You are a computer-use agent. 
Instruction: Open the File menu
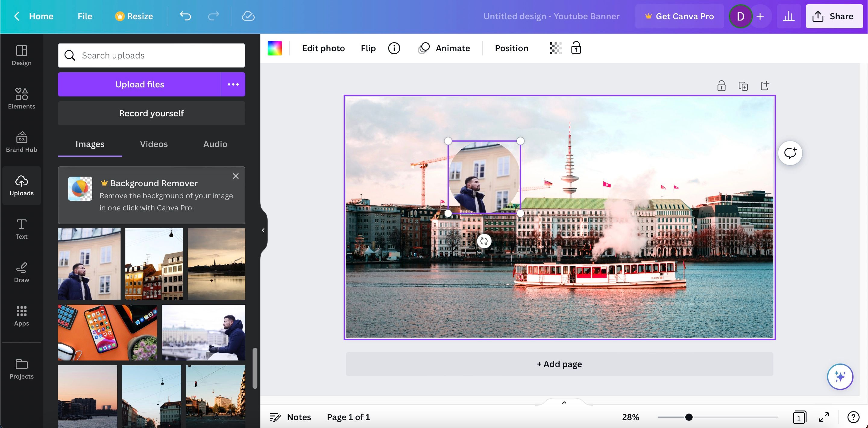84,16
